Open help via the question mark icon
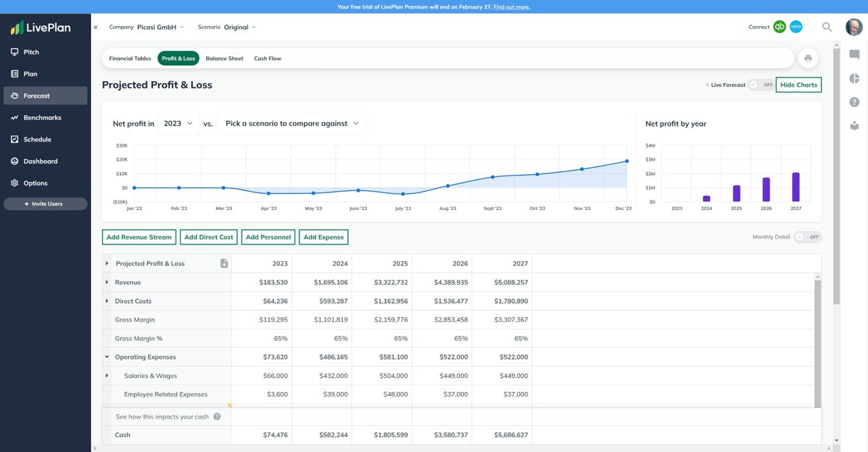This screenshot has height=452, width=868. 854,102
